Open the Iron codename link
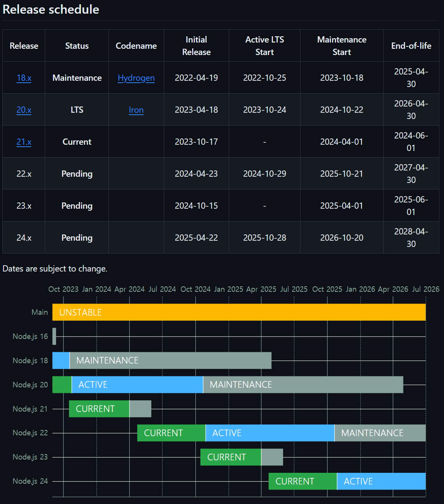This screenshot has width=444, height=504. pyautogui.click(x=136, y=110)
